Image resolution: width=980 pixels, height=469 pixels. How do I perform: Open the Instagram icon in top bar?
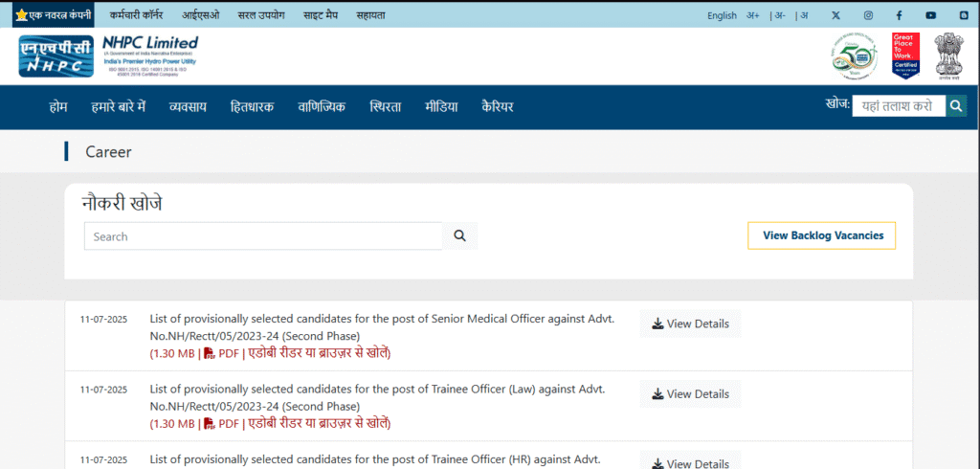tap(868, 15)
